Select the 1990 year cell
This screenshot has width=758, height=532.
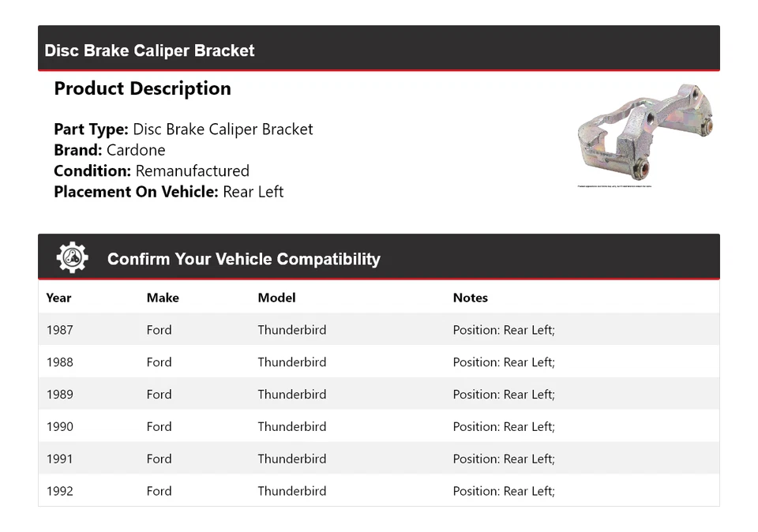(x=59, y=427)
